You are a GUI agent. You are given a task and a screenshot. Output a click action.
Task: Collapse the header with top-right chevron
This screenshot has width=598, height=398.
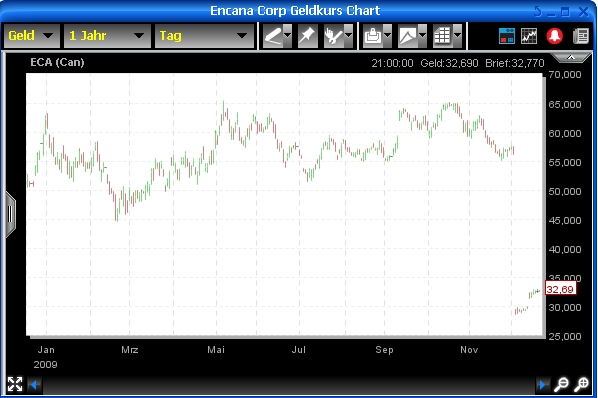[571, 58]
